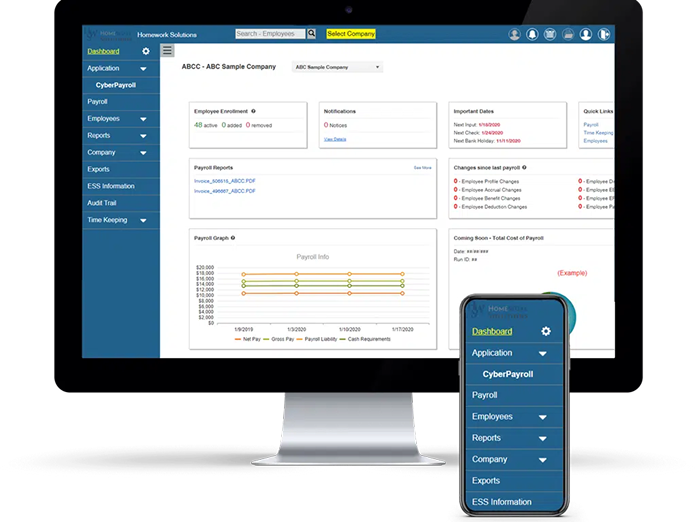Expand Application arrow in monitor sidebar

pos(143,69)
